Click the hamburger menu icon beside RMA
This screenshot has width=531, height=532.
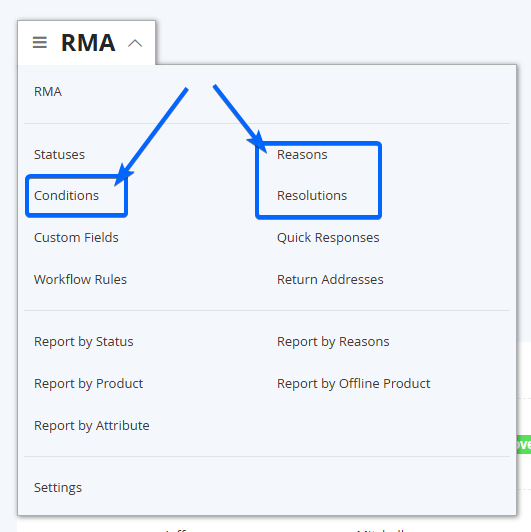pos(40,42)
